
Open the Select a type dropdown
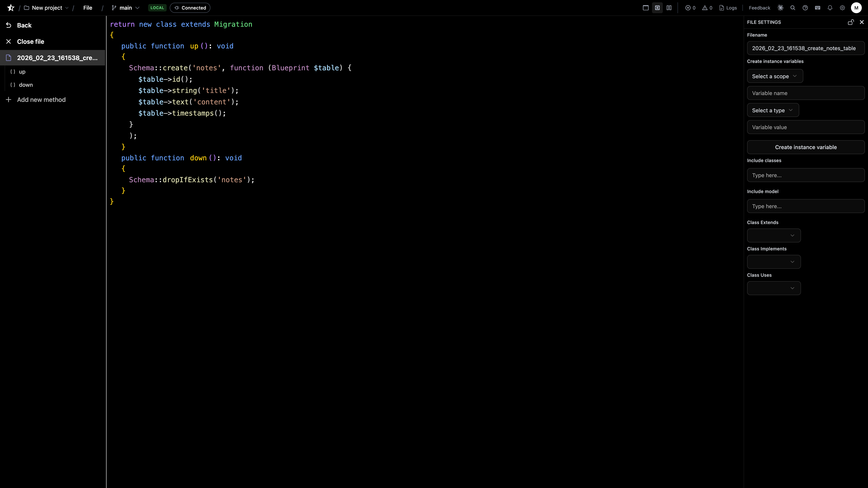[x=773, y=110]
